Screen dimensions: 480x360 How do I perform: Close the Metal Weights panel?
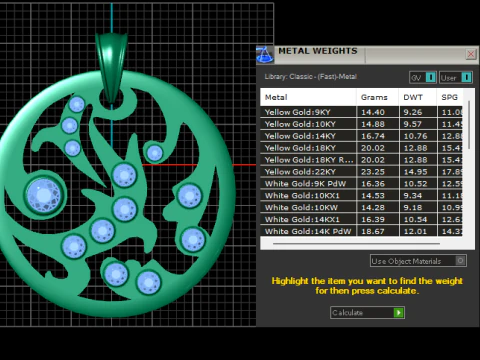(471, 54)
